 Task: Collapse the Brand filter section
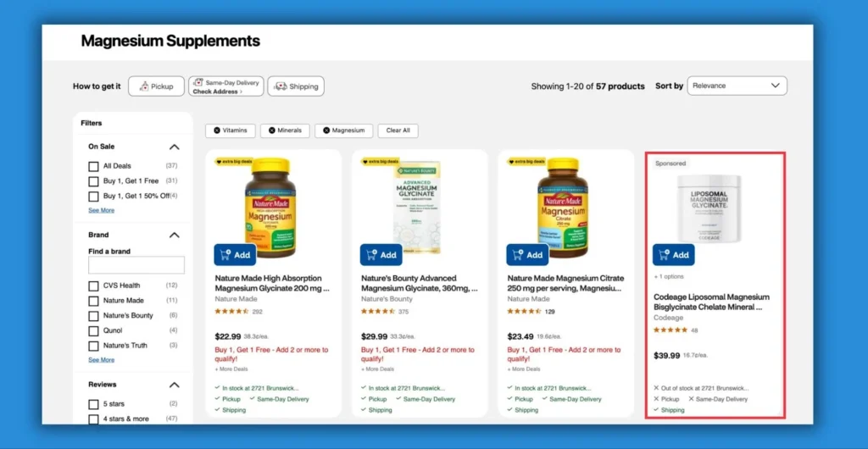click(175, 235)
